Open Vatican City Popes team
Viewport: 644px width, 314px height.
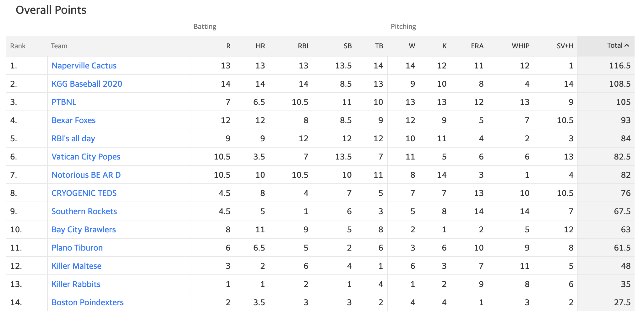click(x=86, y=157)
